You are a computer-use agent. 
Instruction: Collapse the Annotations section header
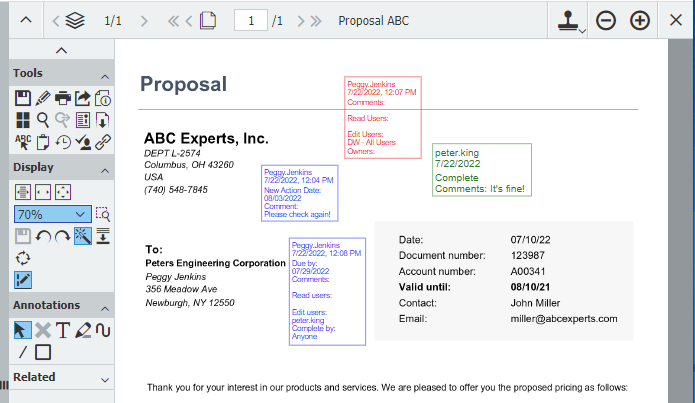104,306
